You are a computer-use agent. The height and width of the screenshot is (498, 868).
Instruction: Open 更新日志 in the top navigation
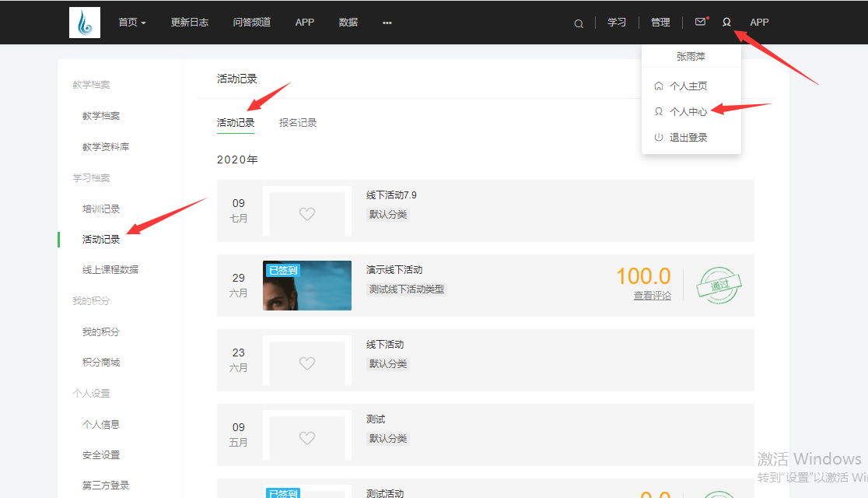pos(190,22)
